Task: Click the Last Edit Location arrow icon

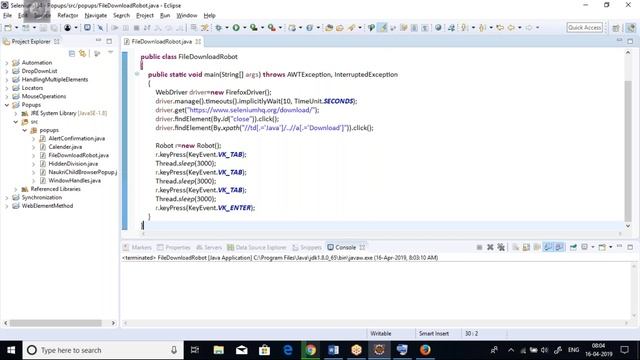Action: (500, 28)
